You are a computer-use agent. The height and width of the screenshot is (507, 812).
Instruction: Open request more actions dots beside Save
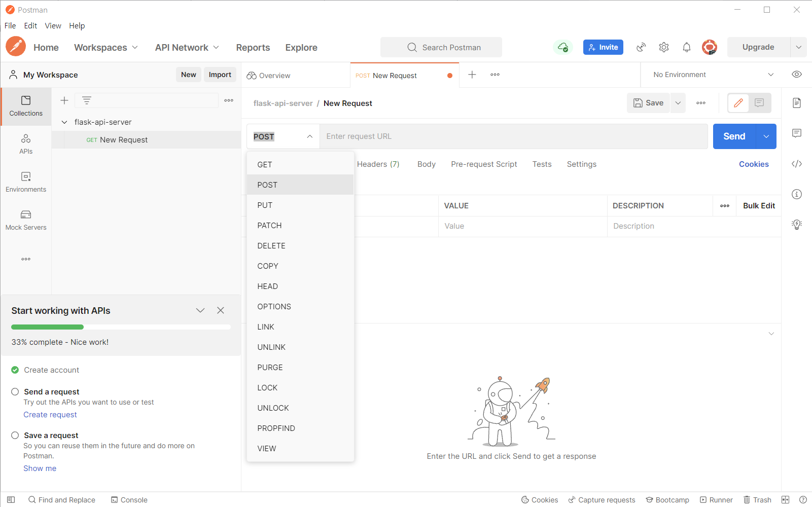(701, 103)
